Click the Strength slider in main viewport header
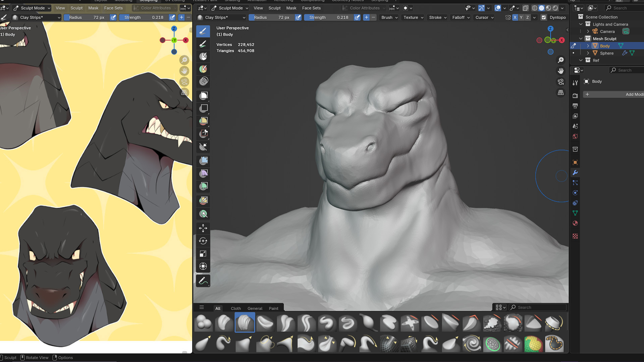 pyautogui.click(x=329, y=17)
